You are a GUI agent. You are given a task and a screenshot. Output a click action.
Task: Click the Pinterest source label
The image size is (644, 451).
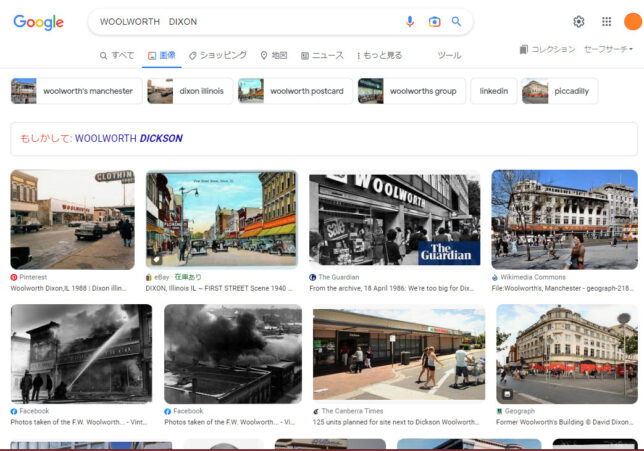pyautogui.click(x=29, y=277)
